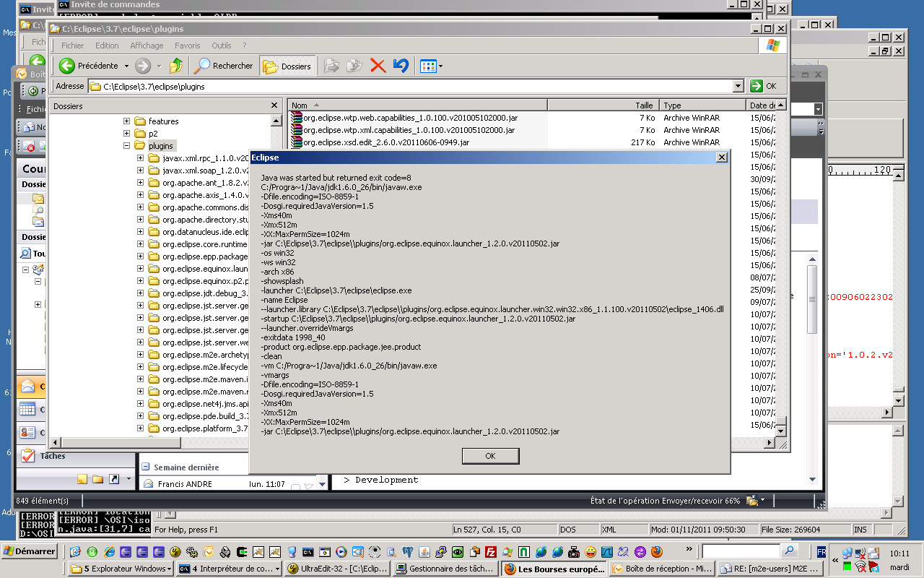Open the Edition menu in Explorer
The height and width of the screenshot is (578, 924).
pyautogui.click(x=107, y=46)
